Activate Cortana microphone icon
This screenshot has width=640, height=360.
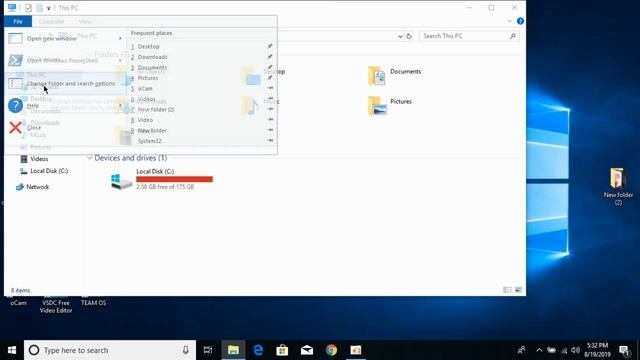(x=185, y=350)
